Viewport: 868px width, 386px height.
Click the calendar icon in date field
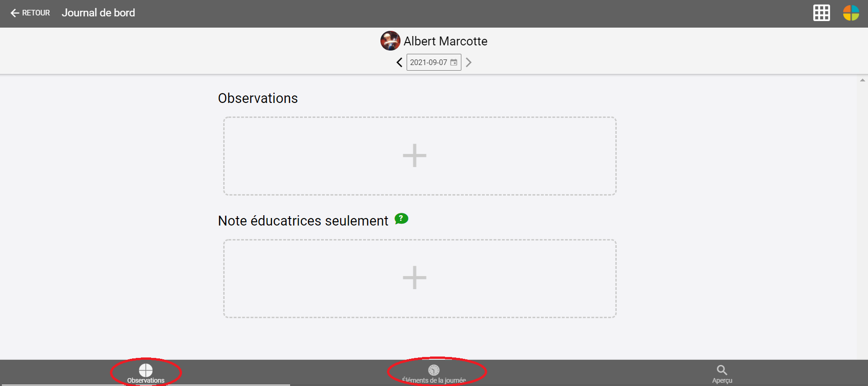point(453,62)
